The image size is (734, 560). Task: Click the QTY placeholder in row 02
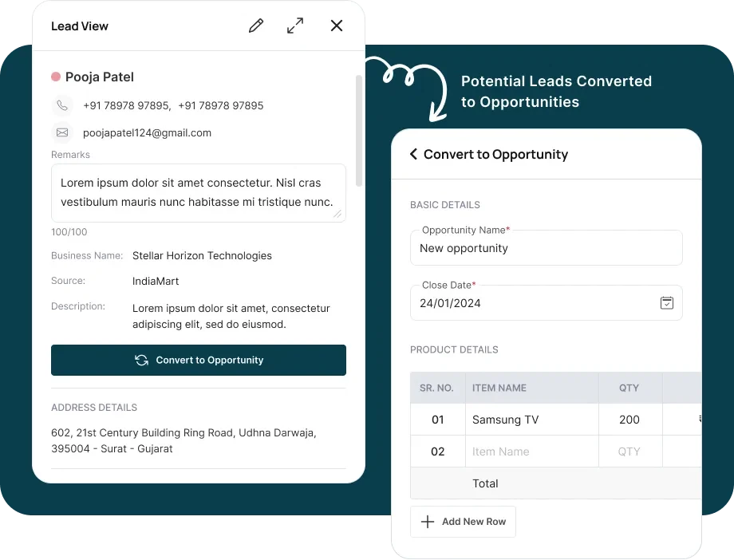pos(629,452)
